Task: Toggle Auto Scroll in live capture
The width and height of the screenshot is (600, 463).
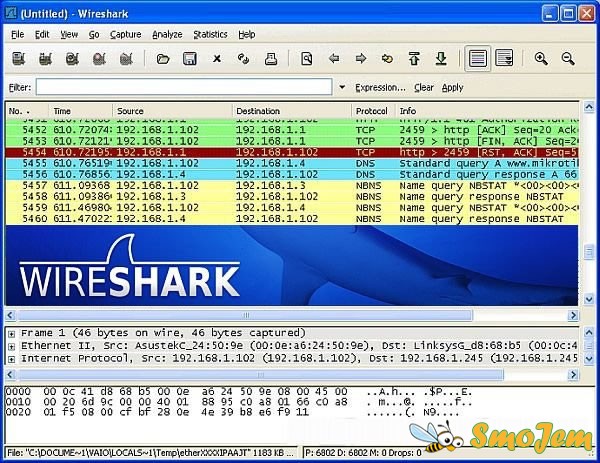Action: pyautogui.click(x=504, y=59)
